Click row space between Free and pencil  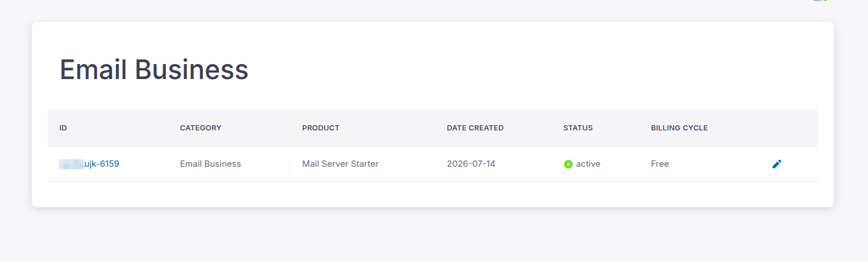coord(720,164)
